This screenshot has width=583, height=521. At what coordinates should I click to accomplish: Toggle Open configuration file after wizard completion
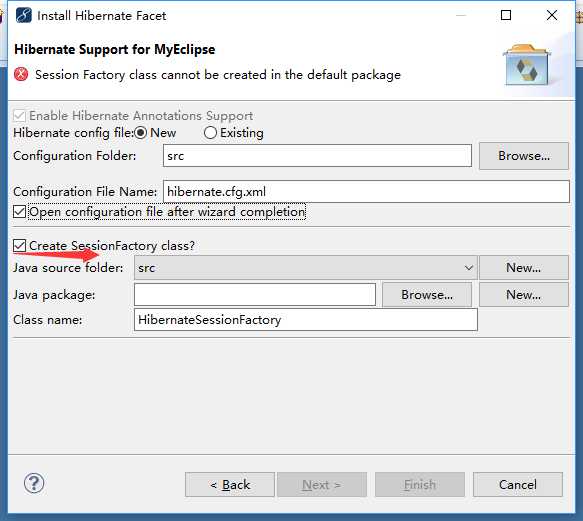coord(19,212)
